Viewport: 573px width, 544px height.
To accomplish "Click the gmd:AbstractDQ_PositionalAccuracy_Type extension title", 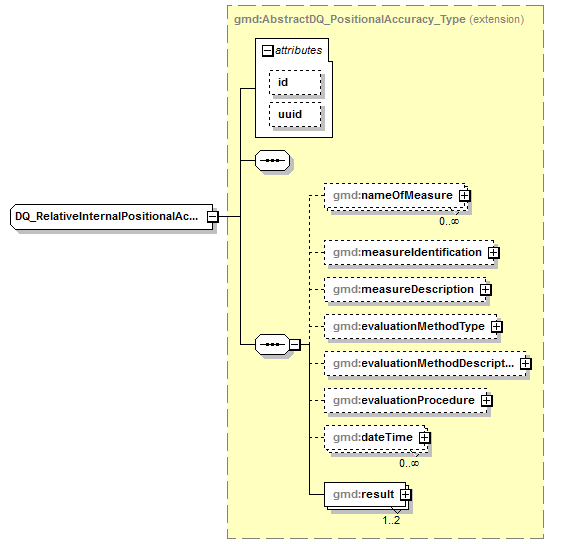I will [x=379, y=19].
